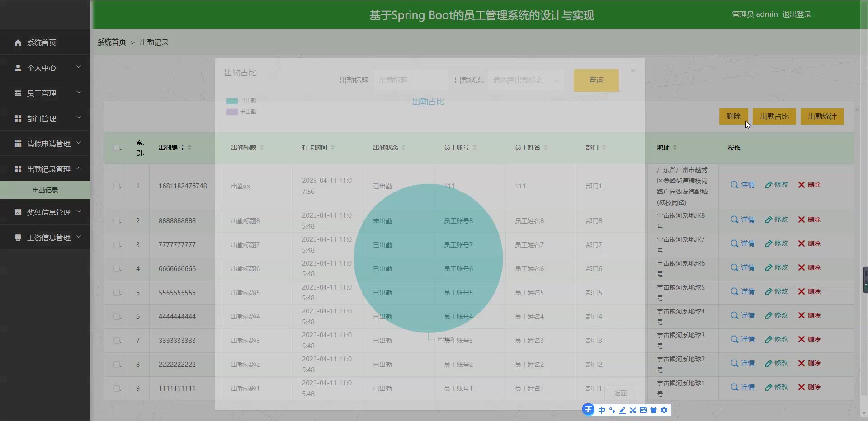Click the scissors icon on the IME bar
Viewport: 868px width, 421px height.
633,410
